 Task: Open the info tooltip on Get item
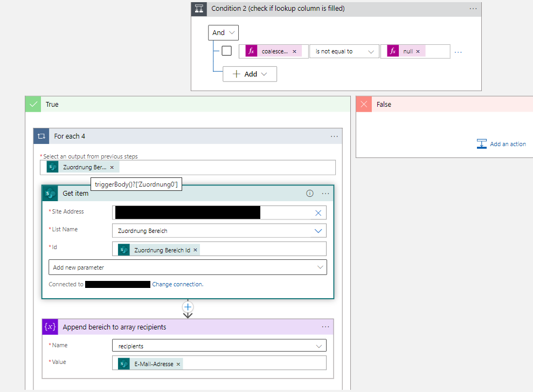[309, 193]
